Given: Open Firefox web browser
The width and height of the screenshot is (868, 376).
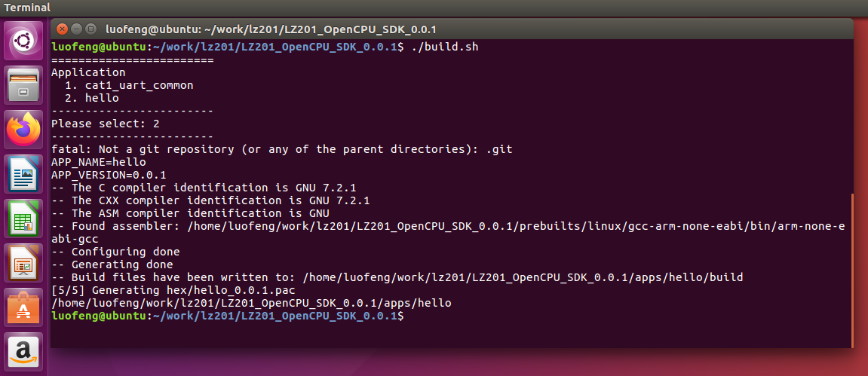Looking at the screenshot, I should 24,130.
